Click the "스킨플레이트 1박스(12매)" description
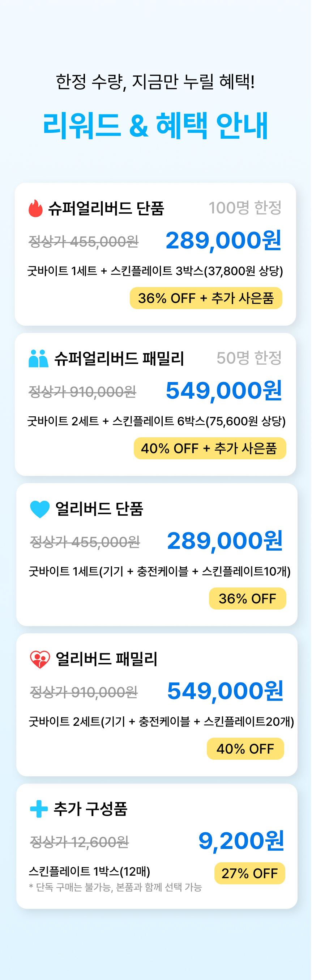The width and height of the screenshot is (312, 980). pyautogui.click(x=90, y=871)
